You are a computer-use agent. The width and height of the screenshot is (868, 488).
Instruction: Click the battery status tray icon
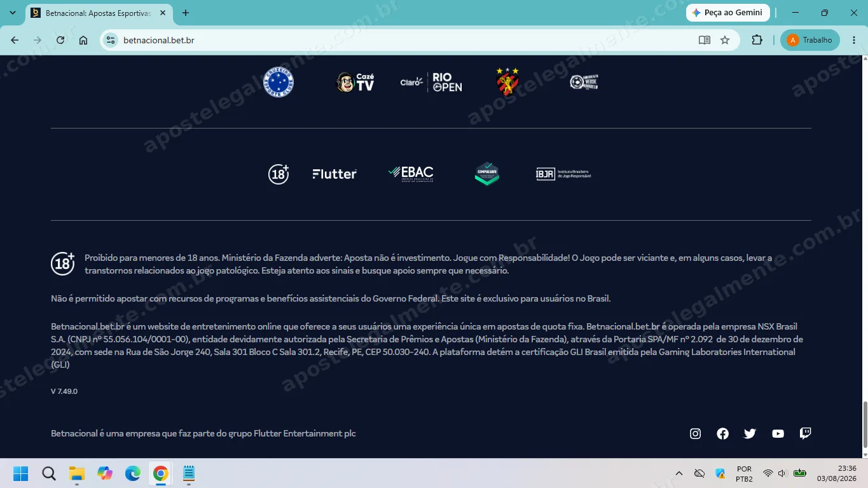[800, 473]
